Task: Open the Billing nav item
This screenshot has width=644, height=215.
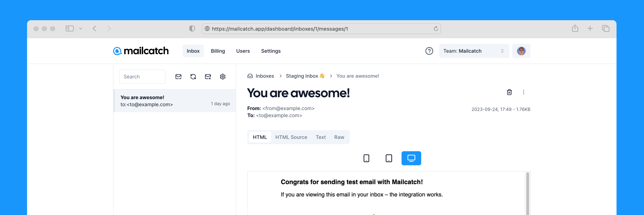Action: (x=218, y=51)
